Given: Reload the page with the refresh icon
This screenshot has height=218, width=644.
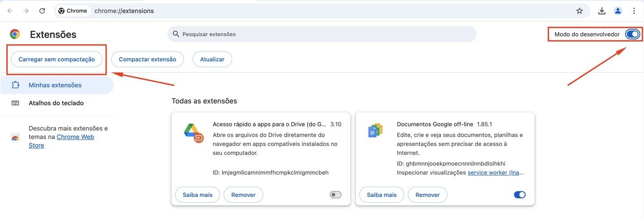Looking at the screenshot, I should (42, 11).
